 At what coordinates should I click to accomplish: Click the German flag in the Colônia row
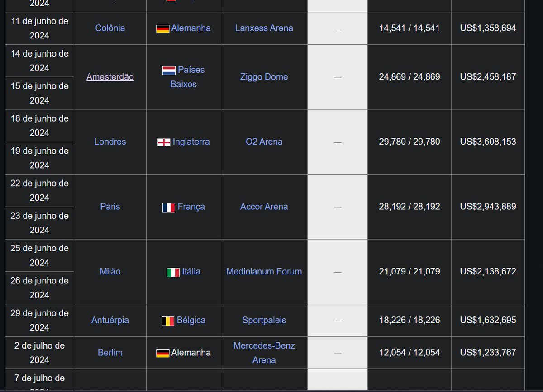(x=162, y=28)
